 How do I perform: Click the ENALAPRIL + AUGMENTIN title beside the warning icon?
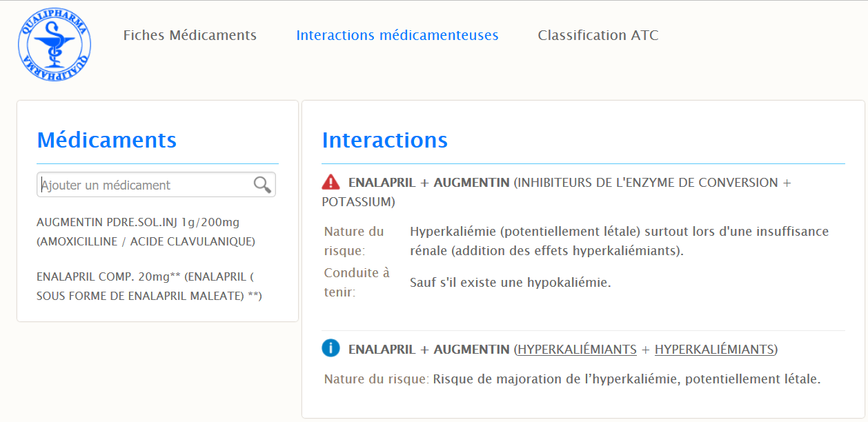(x=428, y=183)
